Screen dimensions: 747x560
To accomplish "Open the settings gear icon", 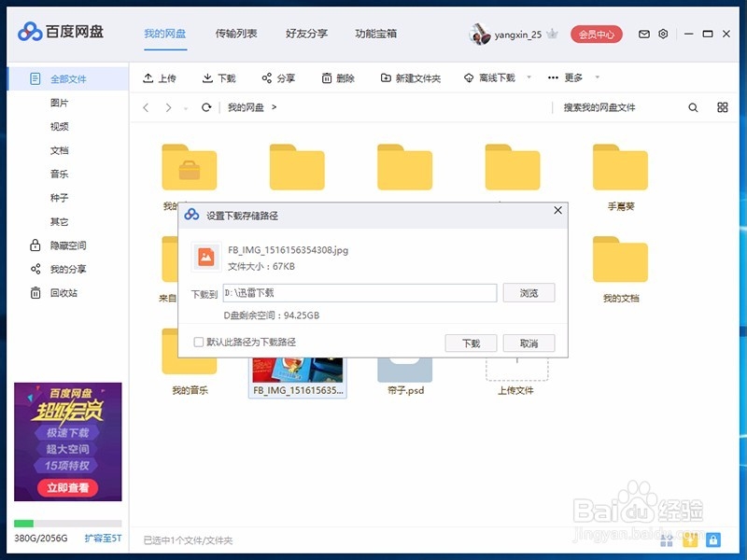I will [x=663, y=34].
